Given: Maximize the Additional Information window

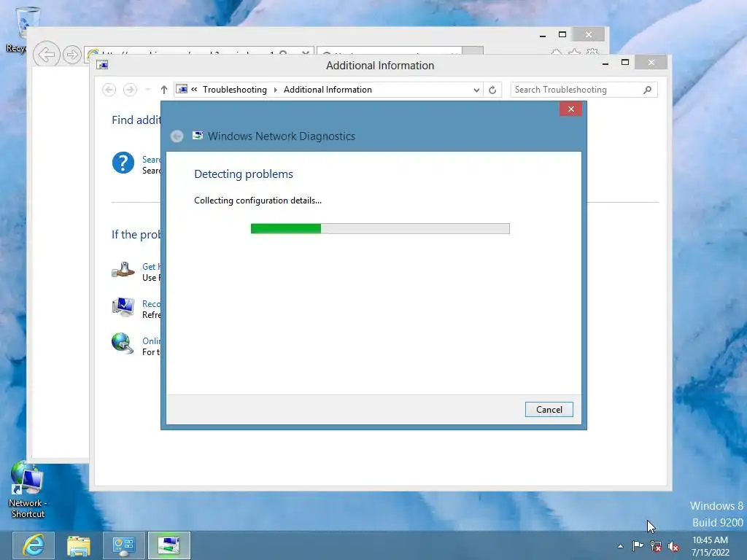Looking at the screenshot, I should click(625, 63).
